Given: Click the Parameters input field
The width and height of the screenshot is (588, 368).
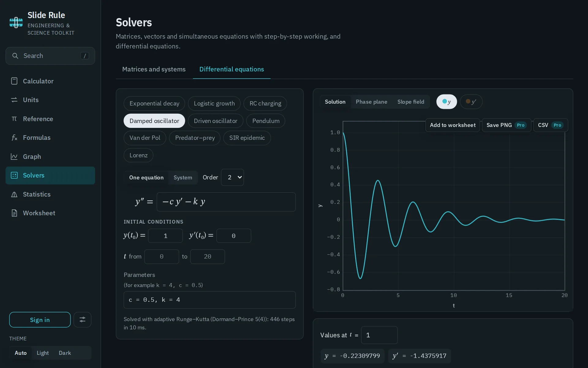Looking at the screenshot, I should click(209, 300).
